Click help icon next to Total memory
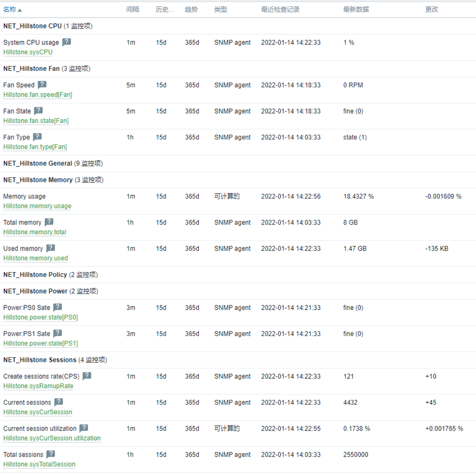The width and height of the screenshot is (476, 475). click(x=49, y=222)
